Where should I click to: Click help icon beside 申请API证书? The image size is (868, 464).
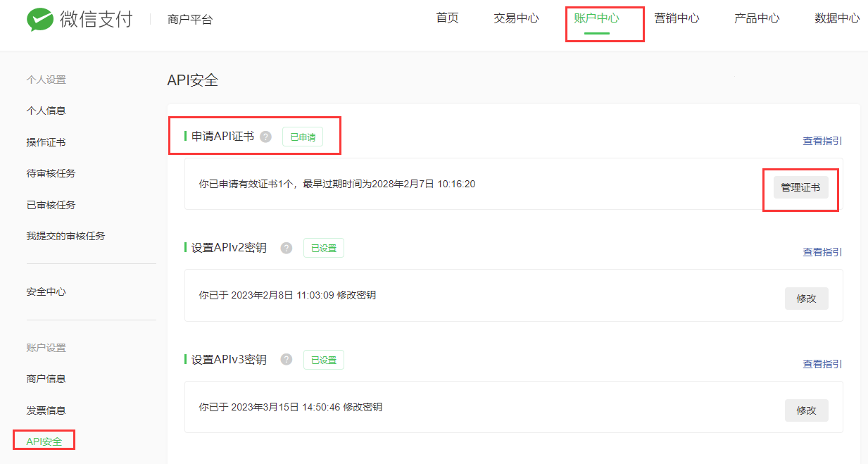265,137
